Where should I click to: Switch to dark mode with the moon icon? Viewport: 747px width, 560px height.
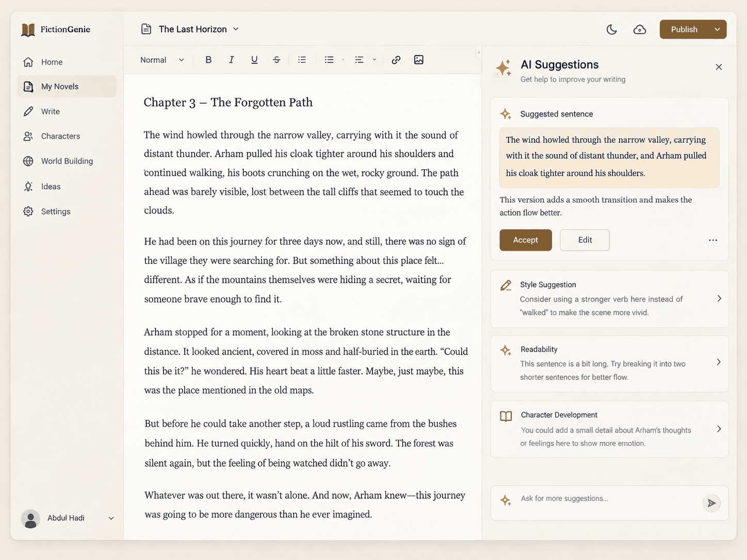[612, 29]
